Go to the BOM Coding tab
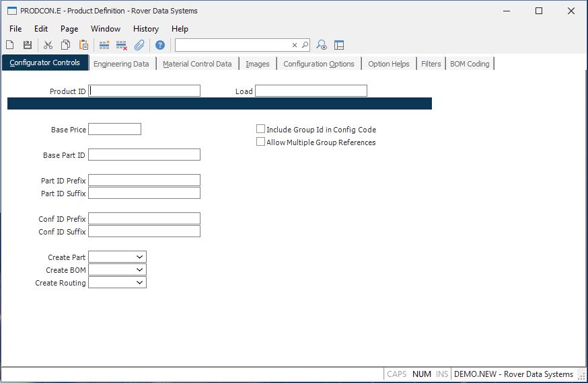The width and height of the screenshot is (588, 383). (470, 64)
